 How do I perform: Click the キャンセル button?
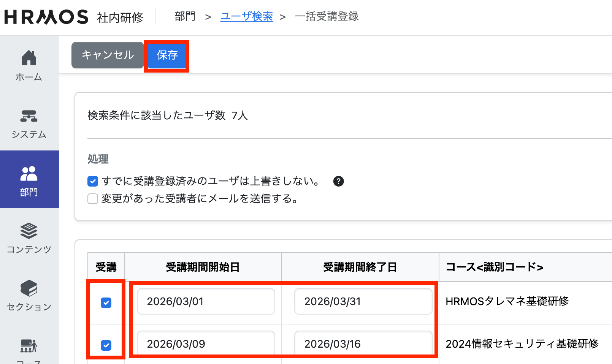coord(108,55)
